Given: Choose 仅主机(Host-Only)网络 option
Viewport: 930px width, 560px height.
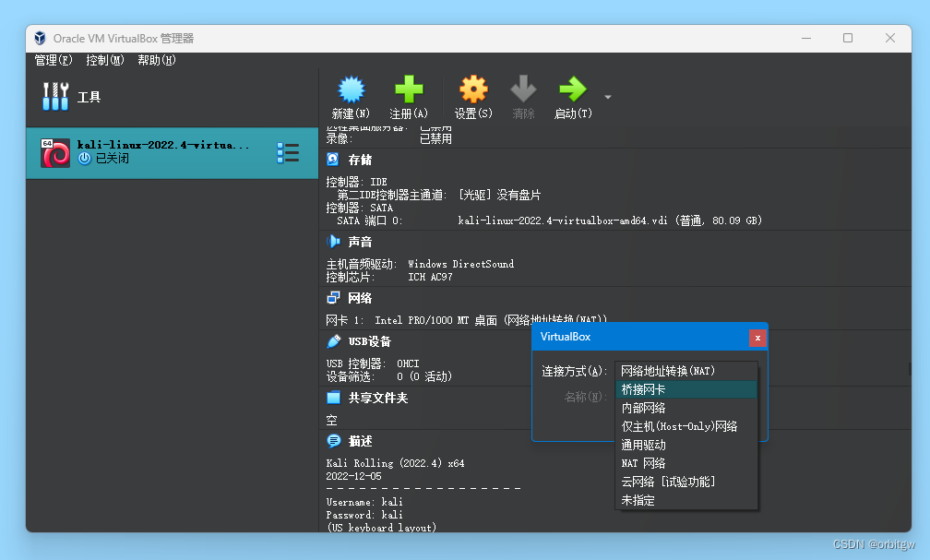Looking at the screenshot, I should tap(686, 426).
